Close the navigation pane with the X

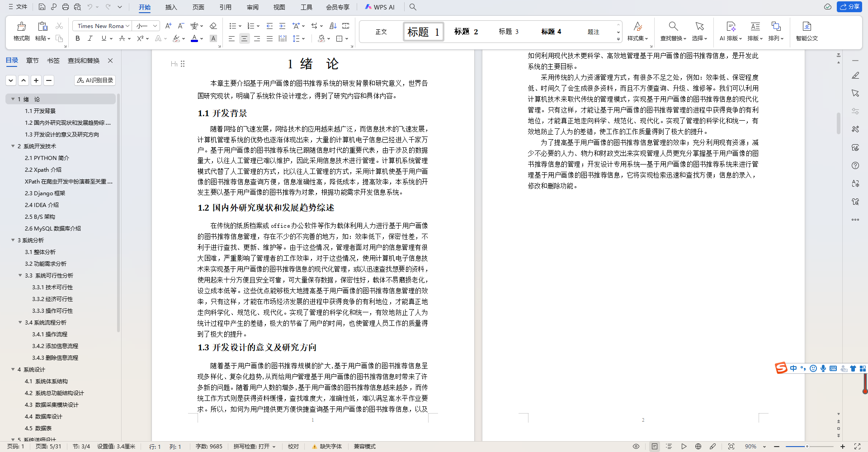click(x=110, y=60)
